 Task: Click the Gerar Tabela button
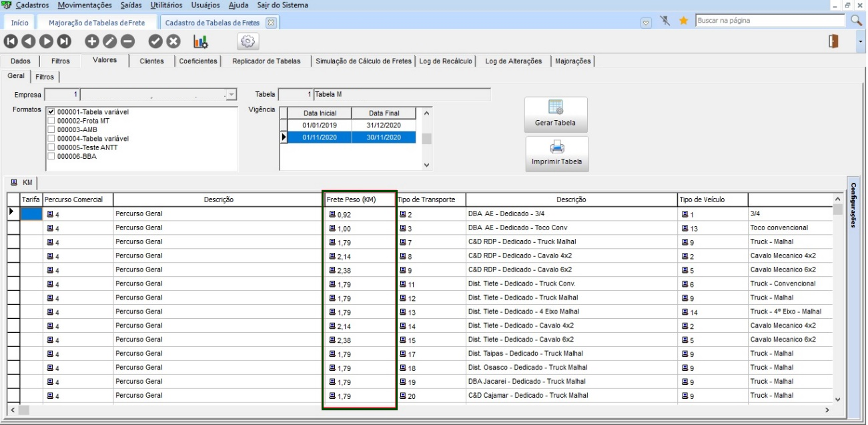pos(555,115)
